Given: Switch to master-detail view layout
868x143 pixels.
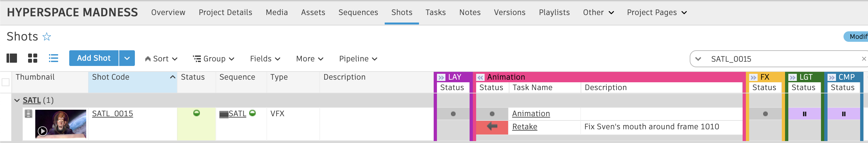Looking at the screenshot, I should pyautogui.click(x=12, y=58).
